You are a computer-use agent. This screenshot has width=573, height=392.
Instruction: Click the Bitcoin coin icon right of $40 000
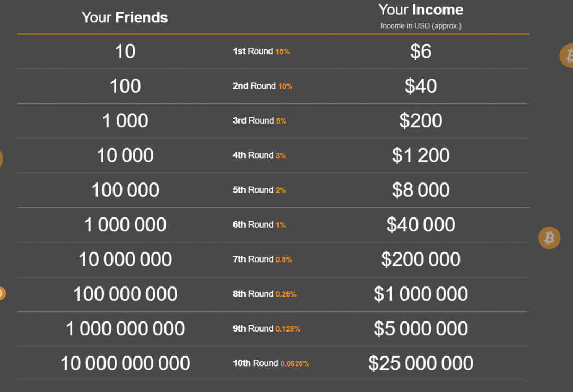tap(549, 238)
